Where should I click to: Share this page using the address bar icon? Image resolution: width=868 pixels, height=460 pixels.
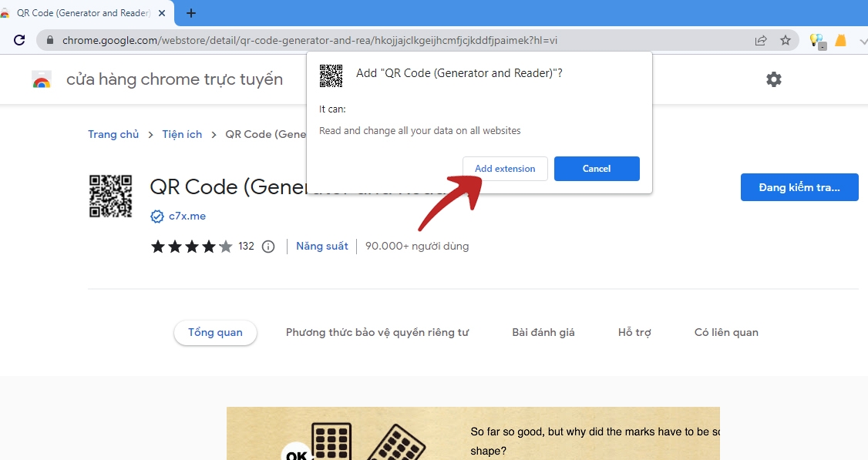pyautogui.click(x=761, y=40)
